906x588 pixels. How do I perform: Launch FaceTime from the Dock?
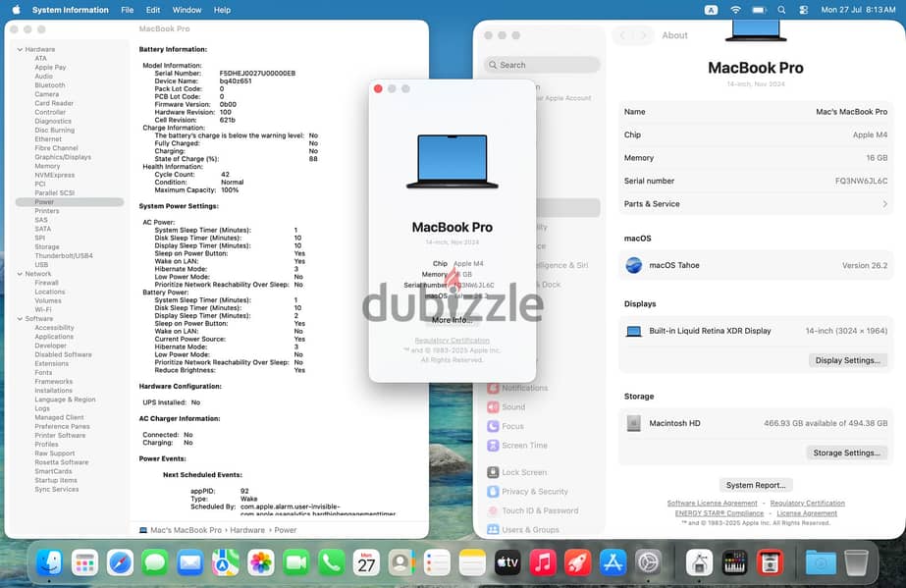295,562
